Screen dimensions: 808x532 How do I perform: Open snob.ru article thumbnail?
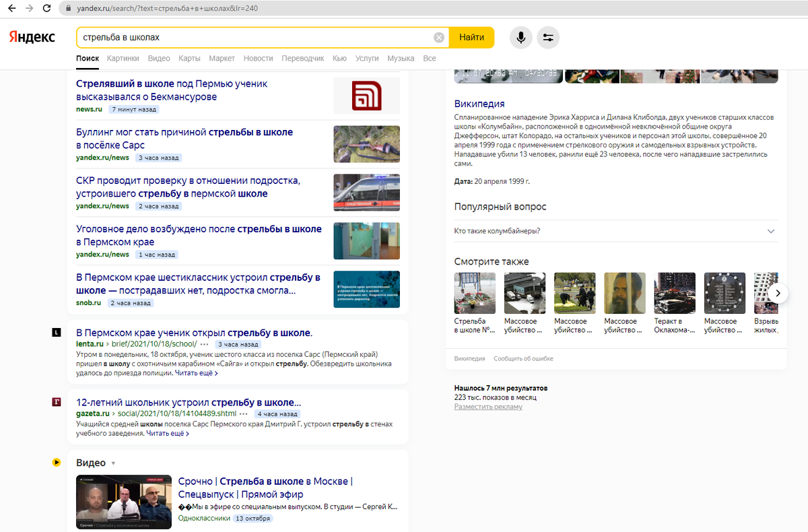pyautogui.click(x=366, y=290)
